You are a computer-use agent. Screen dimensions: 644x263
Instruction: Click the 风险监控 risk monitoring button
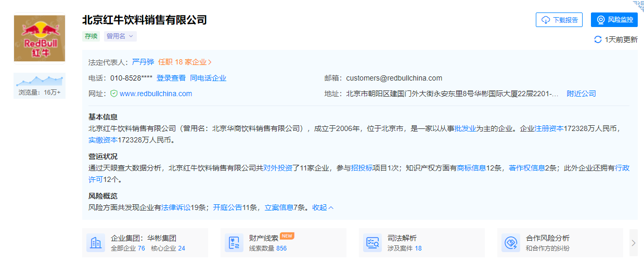tap(614, 20)
